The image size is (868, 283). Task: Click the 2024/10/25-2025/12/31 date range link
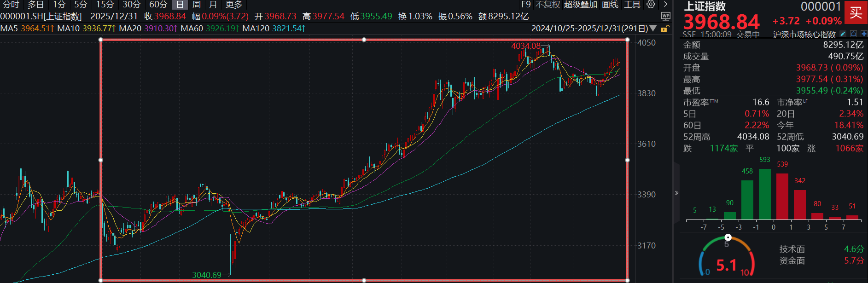[x=589, y=29]
